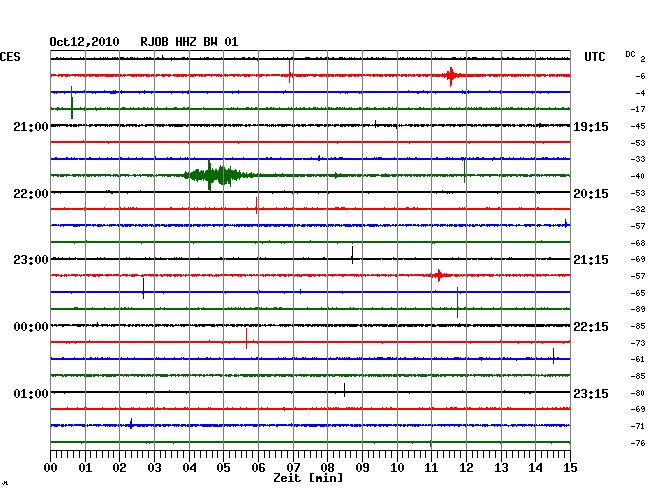Select the DC value -65
The image size is (650, 494).
(638, 293)
